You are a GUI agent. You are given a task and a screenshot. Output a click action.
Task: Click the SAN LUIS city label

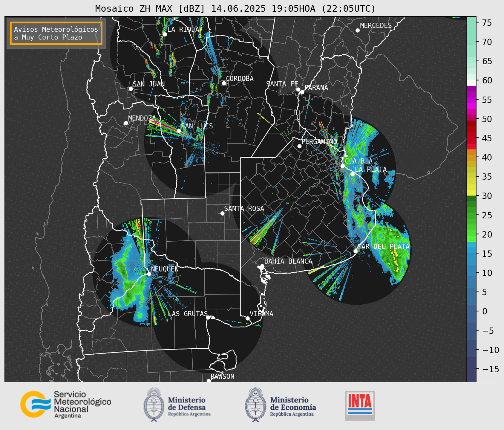(x=197, y=126)
